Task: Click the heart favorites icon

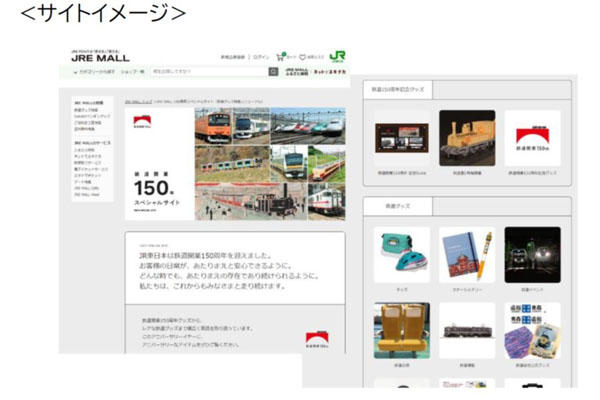Action: pyautogui.click(x=302, y=57)
